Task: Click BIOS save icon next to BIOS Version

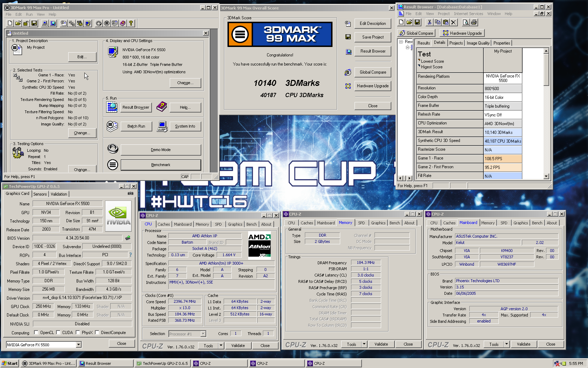Action: (x=128, y=238)
